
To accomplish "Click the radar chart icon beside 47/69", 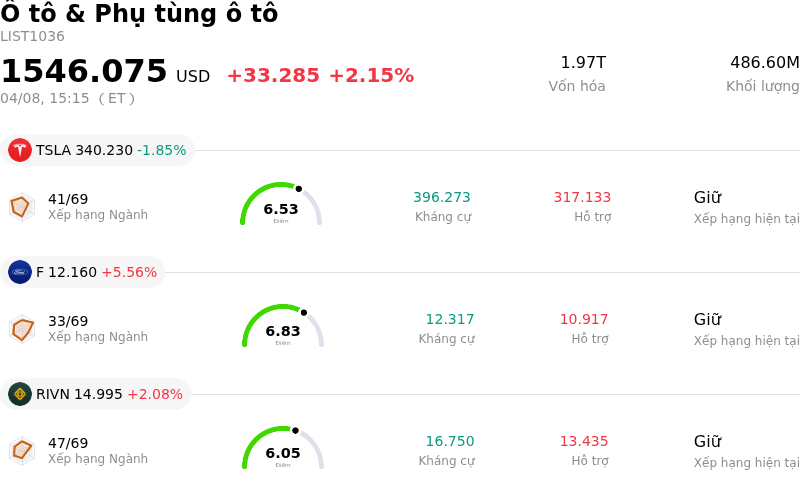I will pos(21,450).
